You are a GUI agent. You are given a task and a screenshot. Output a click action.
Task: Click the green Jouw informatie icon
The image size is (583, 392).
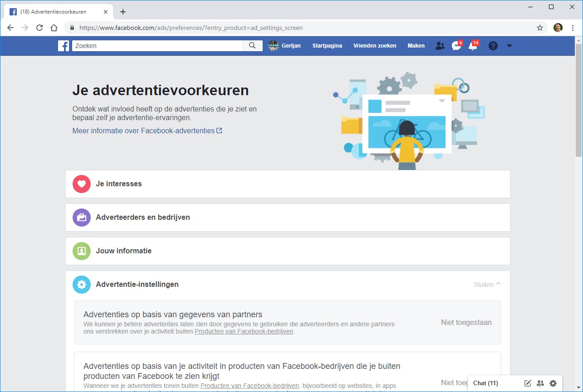click(x=82, y=251)
